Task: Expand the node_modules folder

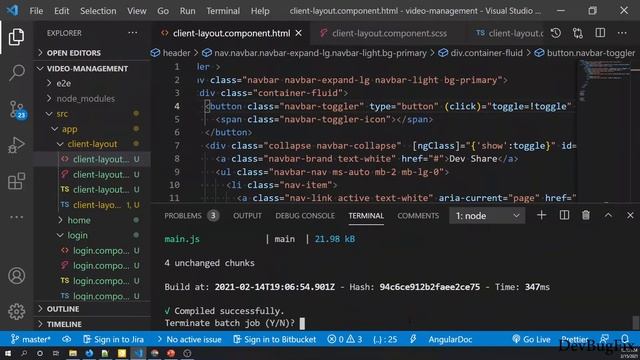Action: [81, 98]
